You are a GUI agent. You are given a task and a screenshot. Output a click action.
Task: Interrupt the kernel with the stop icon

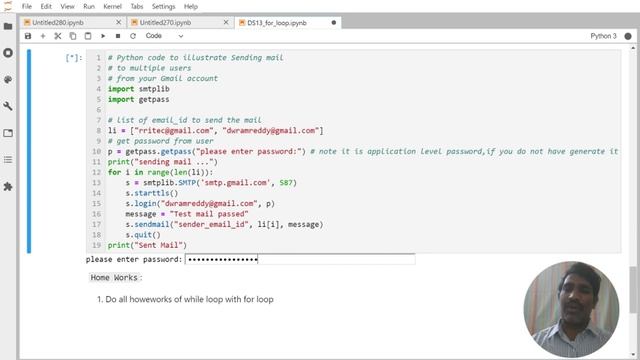118,36
